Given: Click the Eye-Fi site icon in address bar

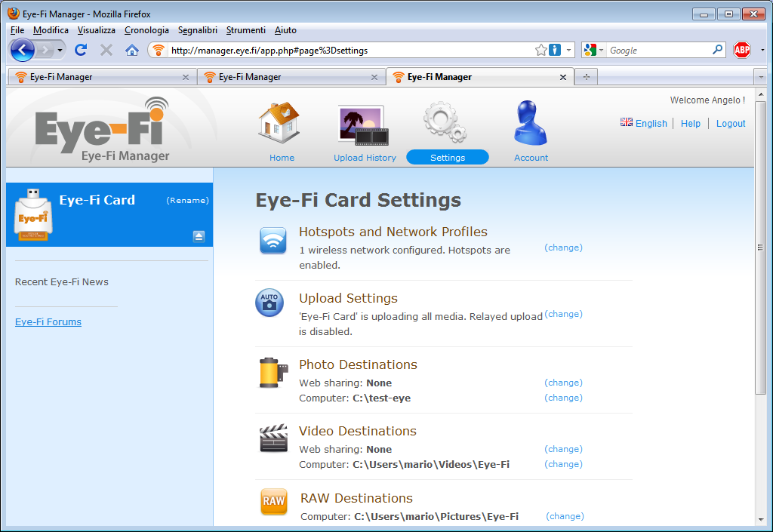Looking at the screenshot, I should pyautogui.click(x=159, y=51).
